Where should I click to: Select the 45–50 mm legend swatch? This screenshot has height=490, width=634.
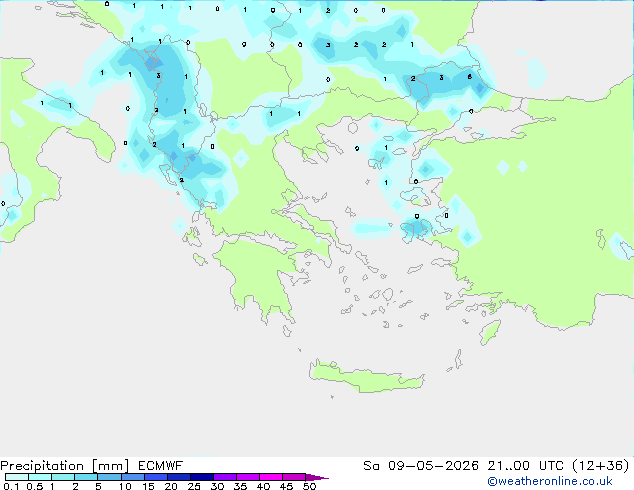coord(294,477)
